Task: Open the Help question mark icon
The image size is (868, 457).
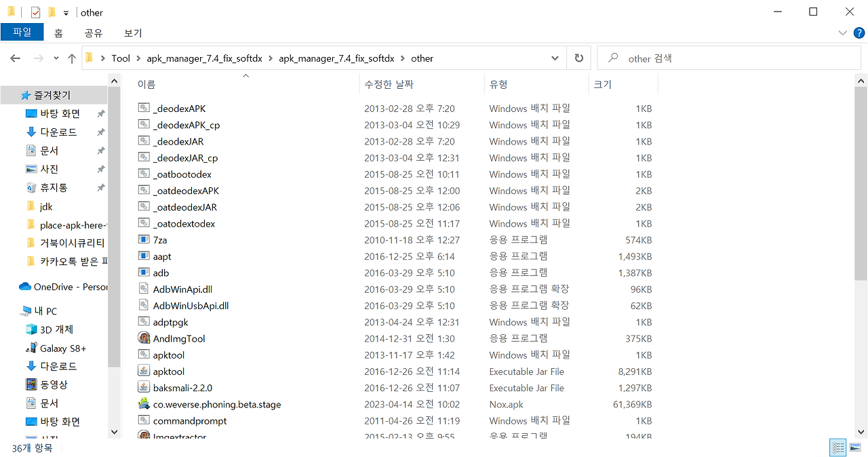Action: (859, 33)
